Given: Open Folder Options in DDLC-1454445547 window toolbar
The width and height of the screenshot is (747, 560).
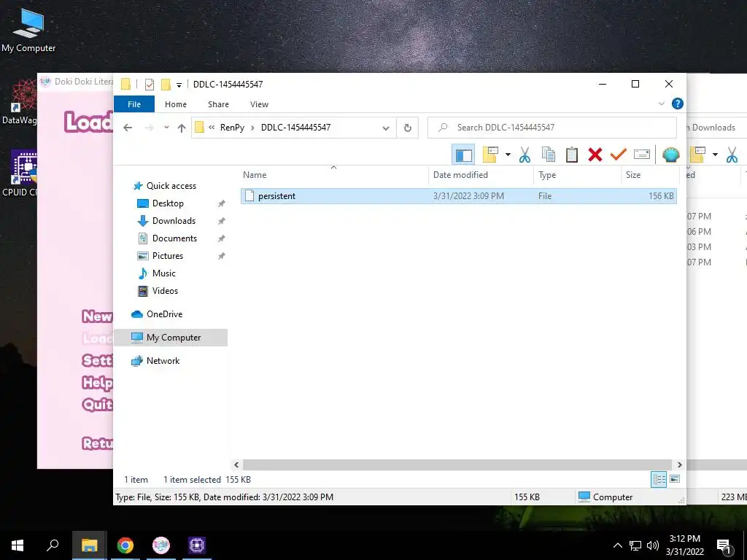Looking at the screenshot, I should (x=490, y=155).
